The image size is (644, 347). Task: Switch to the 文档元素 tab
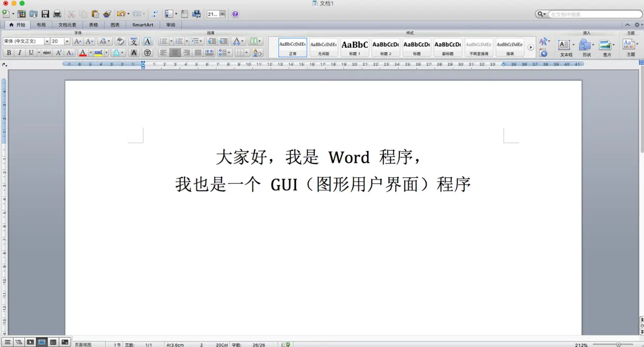67,24
